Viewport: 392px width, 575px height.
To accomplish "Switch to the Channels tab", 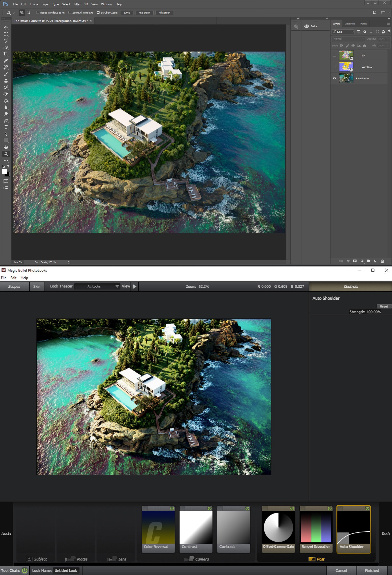I will click(350, 24).
